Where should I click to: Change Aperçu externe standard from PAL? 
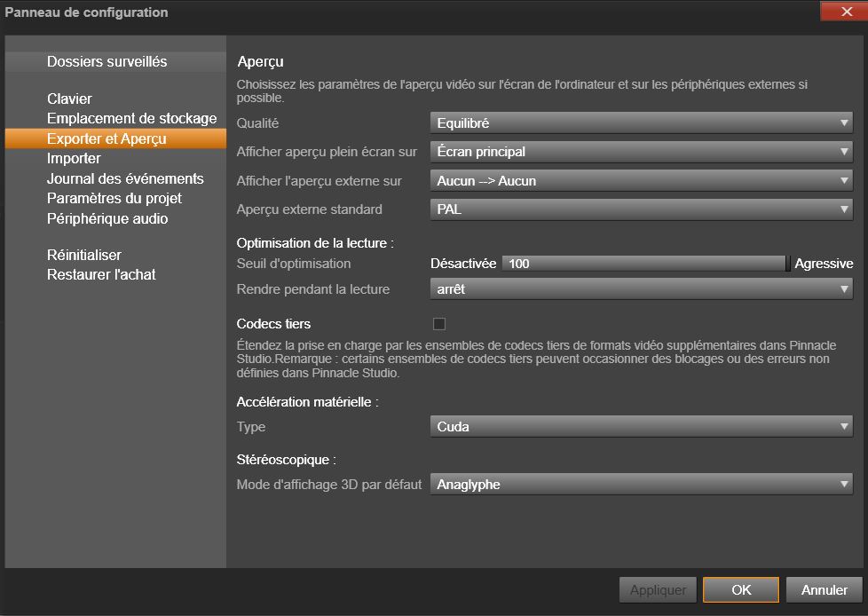pos(641,209)
